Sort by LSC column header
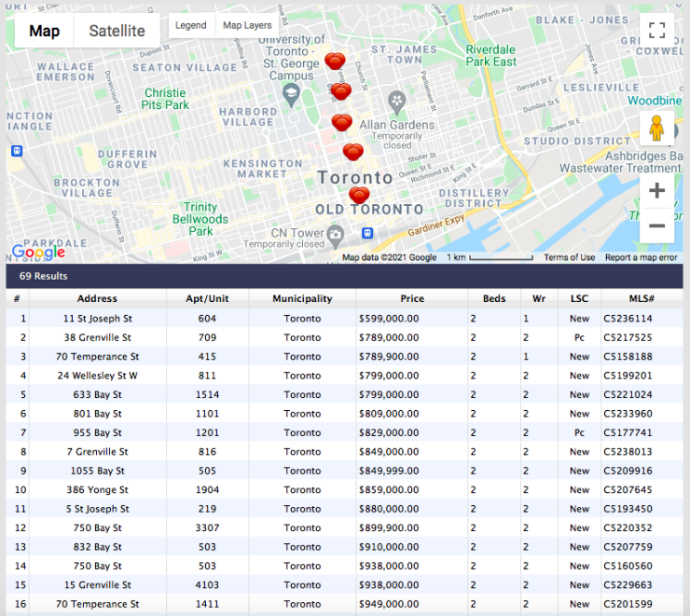Viewport: 690px width, 616px height. tap(579, 298)
